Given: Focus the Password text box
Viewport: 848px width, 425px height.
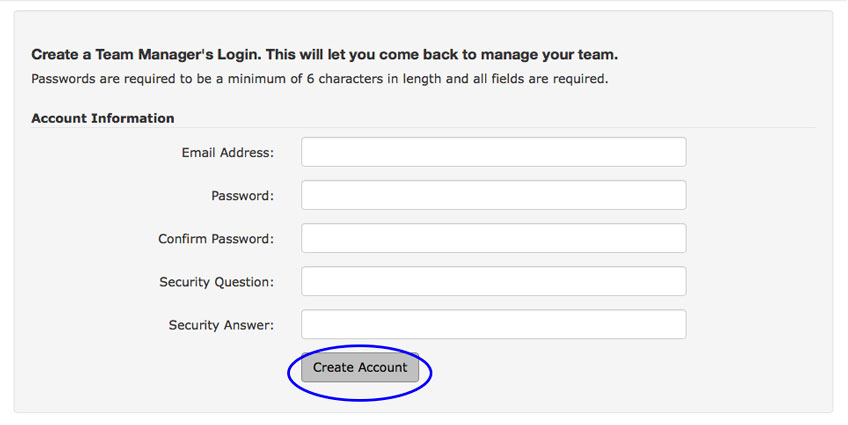Looking at the screenshot, I should tap(494, 195).
